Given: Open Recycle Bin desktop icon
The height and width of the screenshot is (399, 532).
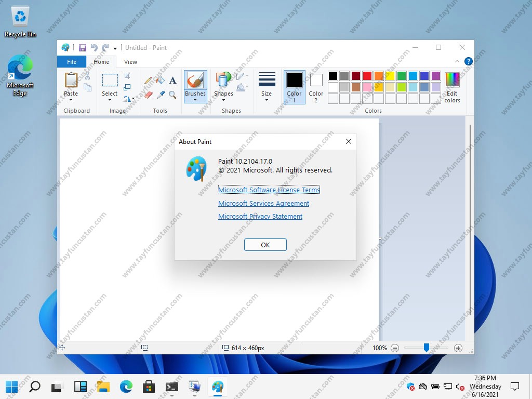Looking at the screenshot, I should click(20, 22).
